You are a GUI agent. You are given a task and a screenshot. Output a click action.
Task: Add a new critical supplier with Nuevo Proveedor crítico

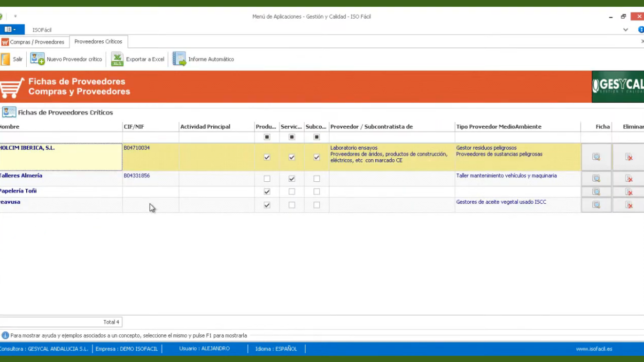click(x=66, y=59)
